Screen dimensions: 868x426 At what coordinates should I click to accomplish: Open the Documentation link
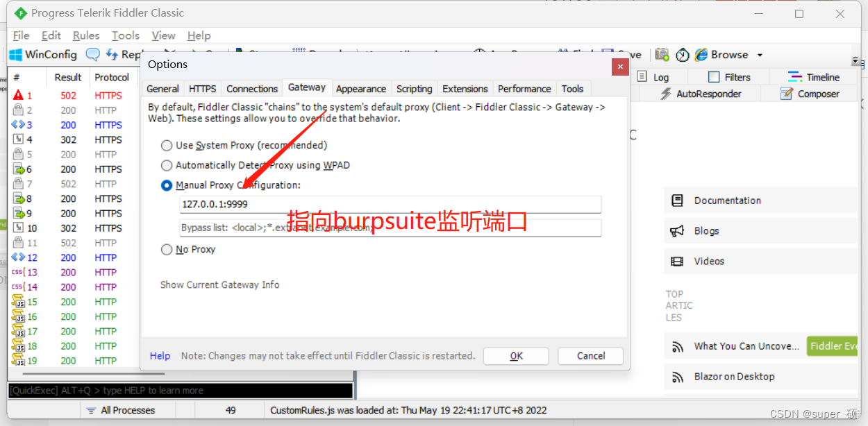pyautogui.click(x=728, y=201)
